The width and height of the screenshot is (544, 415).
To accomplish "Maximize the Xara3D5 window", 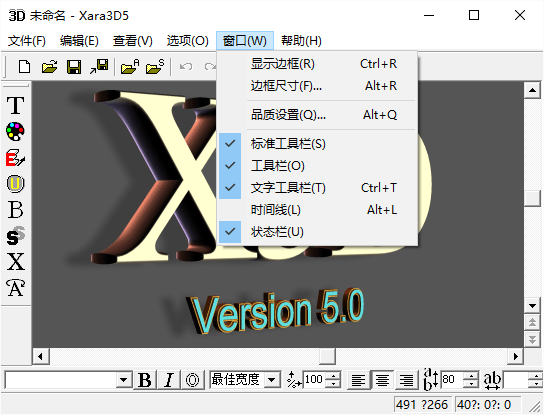I will coord(474,15).
